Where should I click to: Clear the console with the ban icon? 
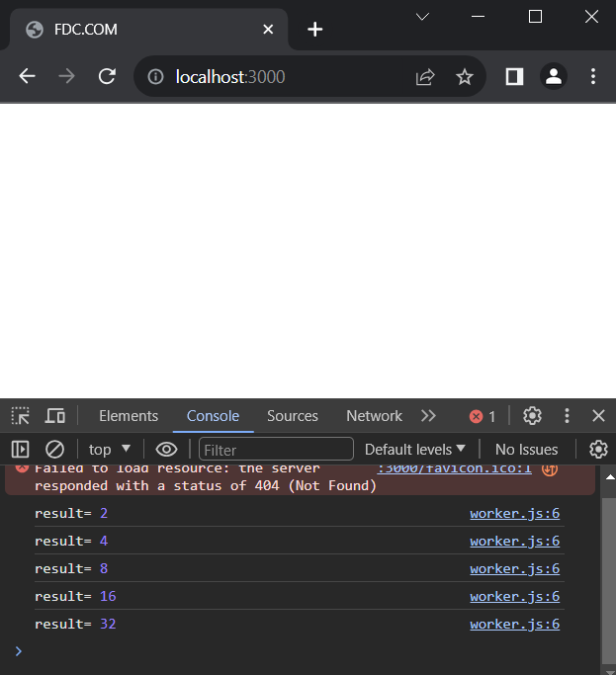click(x=55, y=449)
